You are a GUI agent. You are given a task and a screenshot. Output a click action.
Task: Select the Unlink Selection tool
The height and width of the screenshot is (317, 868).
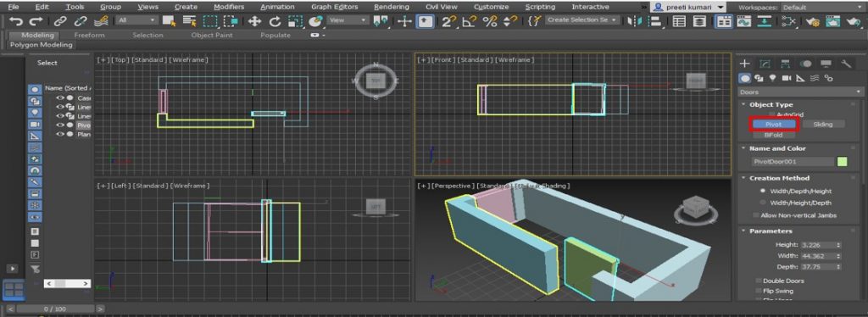81,21
